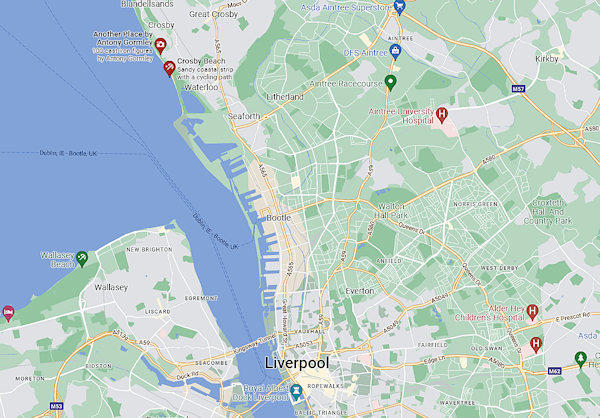Click the pink hotel pin near Wallasey

pos(8,313)
